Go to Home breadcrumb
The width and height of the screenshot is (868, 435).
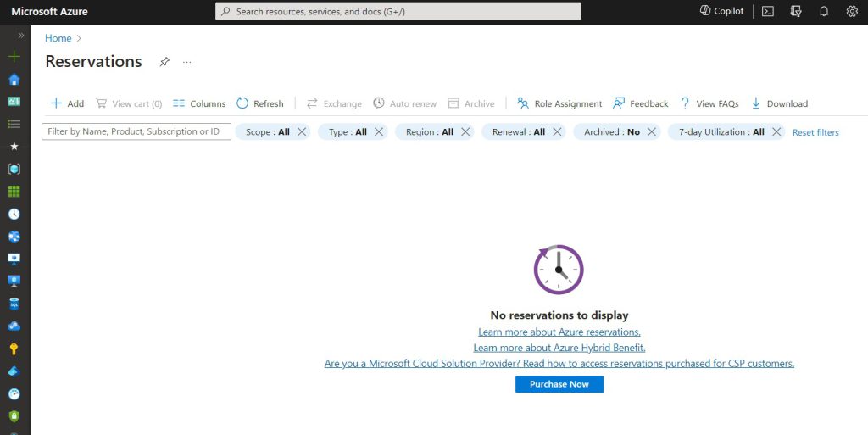tap(58, 38)
